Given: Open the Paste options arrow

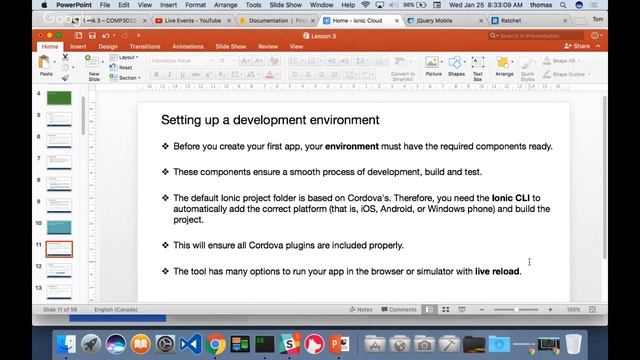Looking at the screenshot, I should pyautogui.click(x=55, y=62).
